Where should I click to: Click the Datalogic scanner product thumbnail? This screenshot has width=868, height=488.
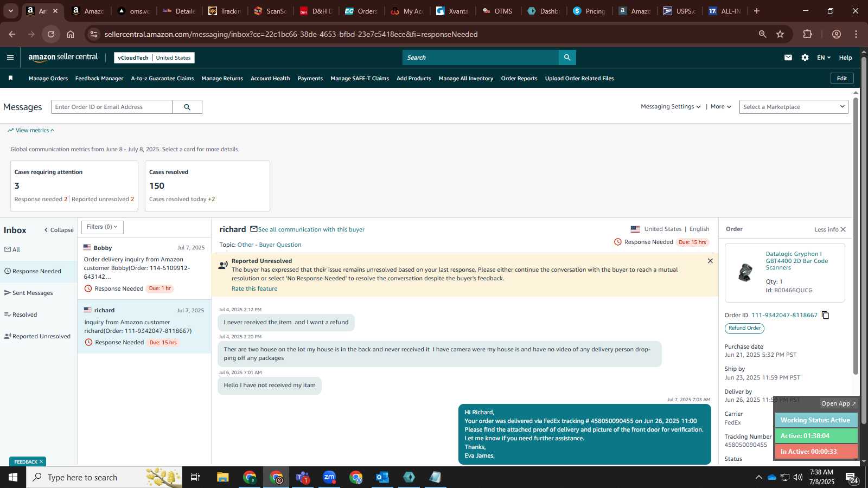click(745, 272)
